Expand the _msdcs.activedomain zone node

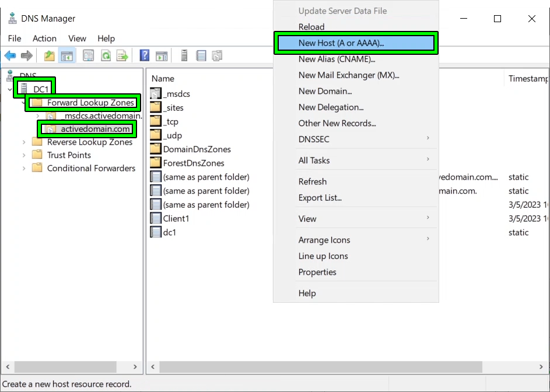pos(37,116)
